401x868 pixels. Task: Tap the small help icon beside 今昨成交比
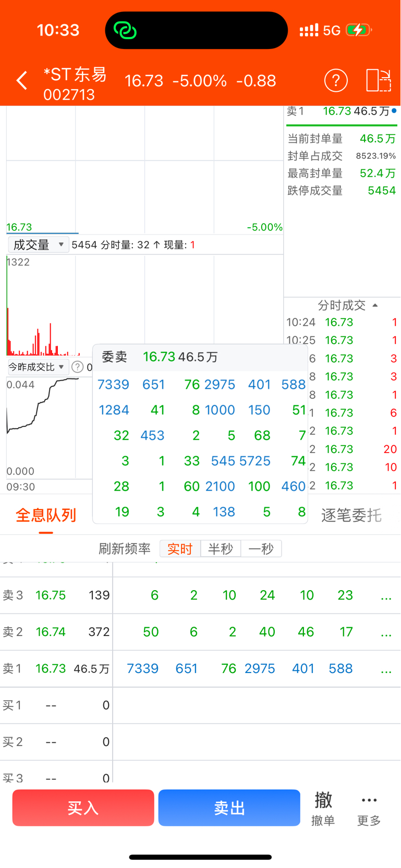coord(77,367)
